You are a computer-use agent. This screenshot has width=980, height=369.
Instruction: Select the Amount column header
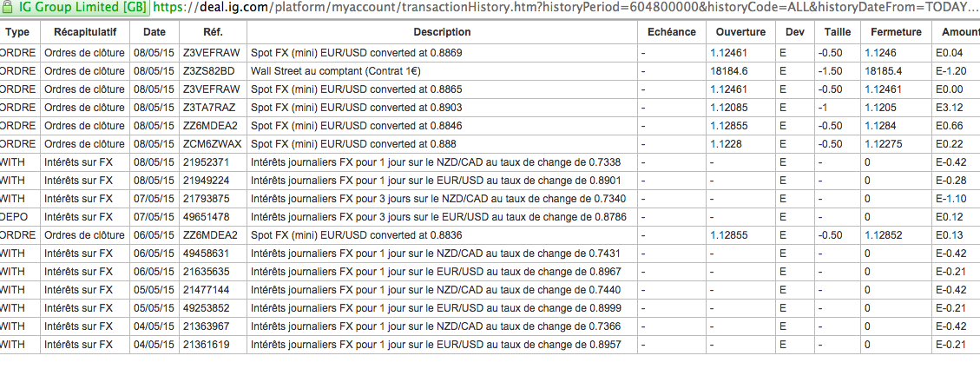(957, 32)
